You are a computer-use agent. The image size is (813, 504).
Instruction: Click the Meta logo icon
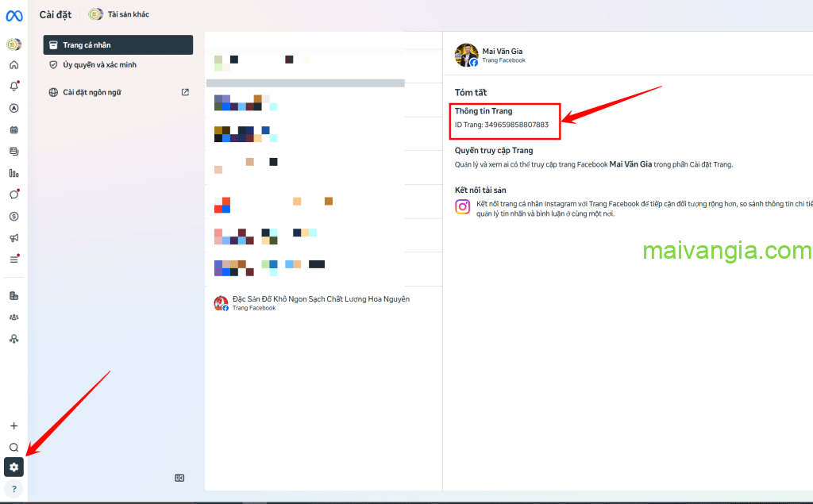pos(13,15)
